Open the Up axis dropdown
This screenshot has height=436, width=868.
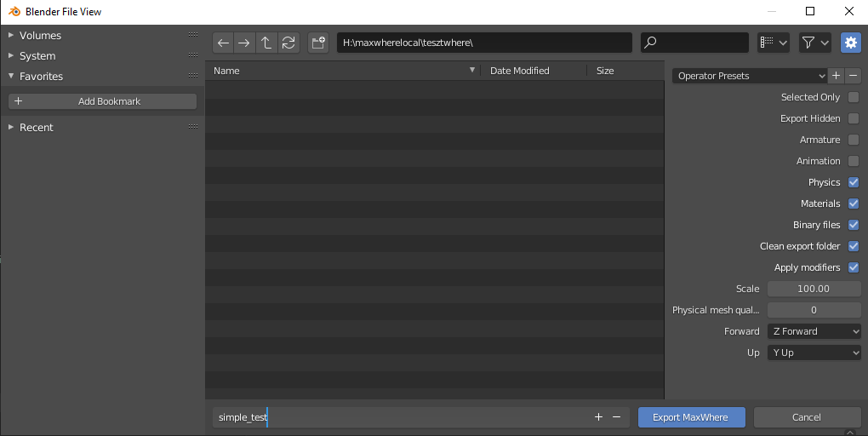(x=814, y=353)
